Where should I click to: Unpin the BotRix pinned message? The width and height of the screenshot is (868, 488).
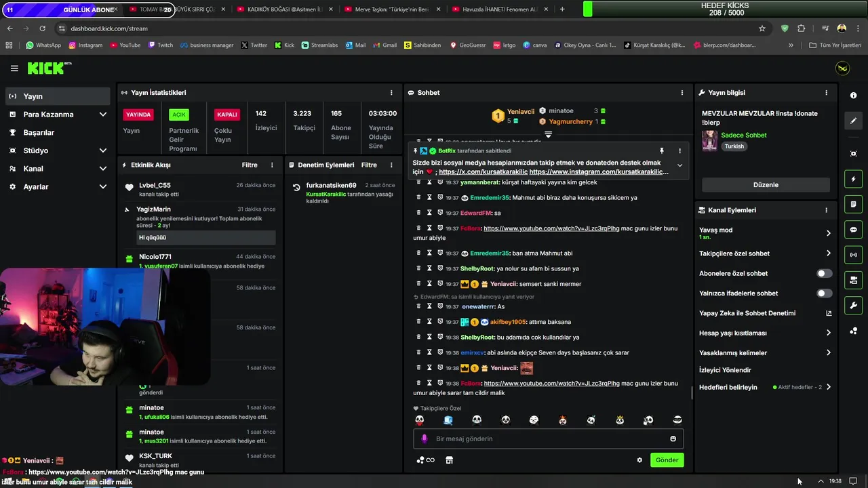(x=662, y=150)
